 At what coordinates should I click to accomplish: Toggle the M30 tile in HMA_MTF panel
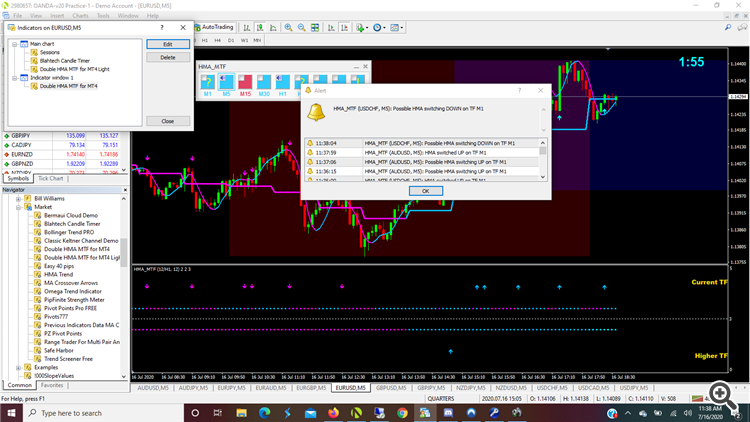click(x=264, y=82)
